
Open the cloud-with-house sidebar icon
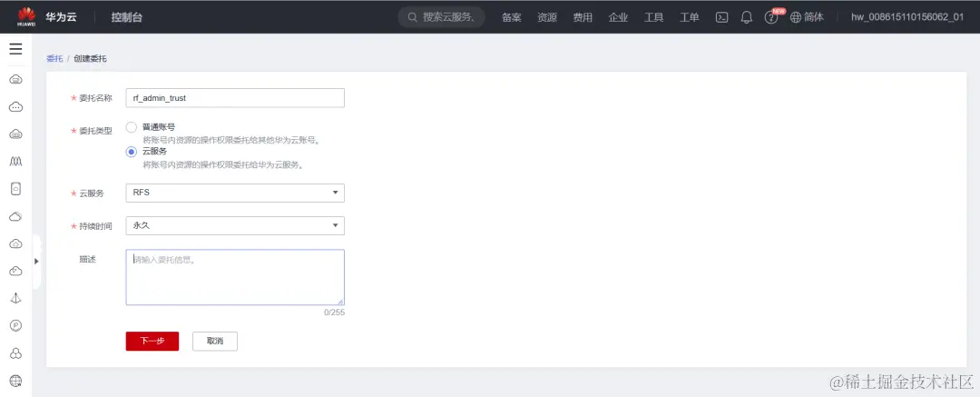(16, 243)
